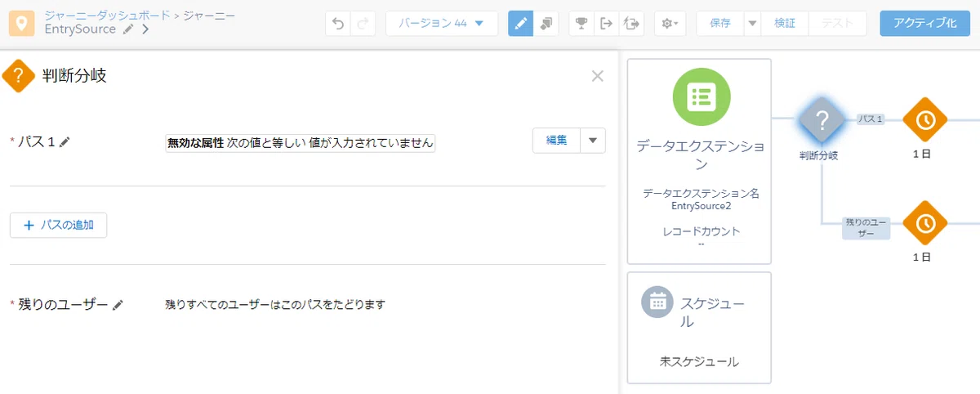Rename 残りのユーザー using its pencil icon
Screen dimensions: 980x394
(118, 305)
